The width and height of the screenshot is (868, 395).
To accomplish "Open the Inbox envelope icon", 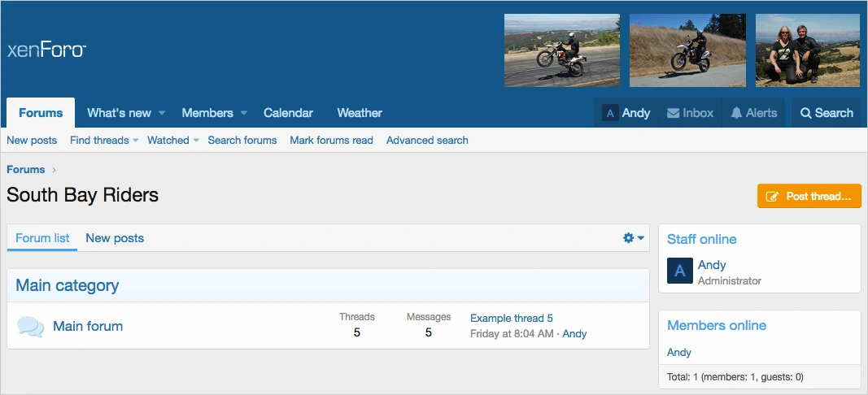I will 674,113.
